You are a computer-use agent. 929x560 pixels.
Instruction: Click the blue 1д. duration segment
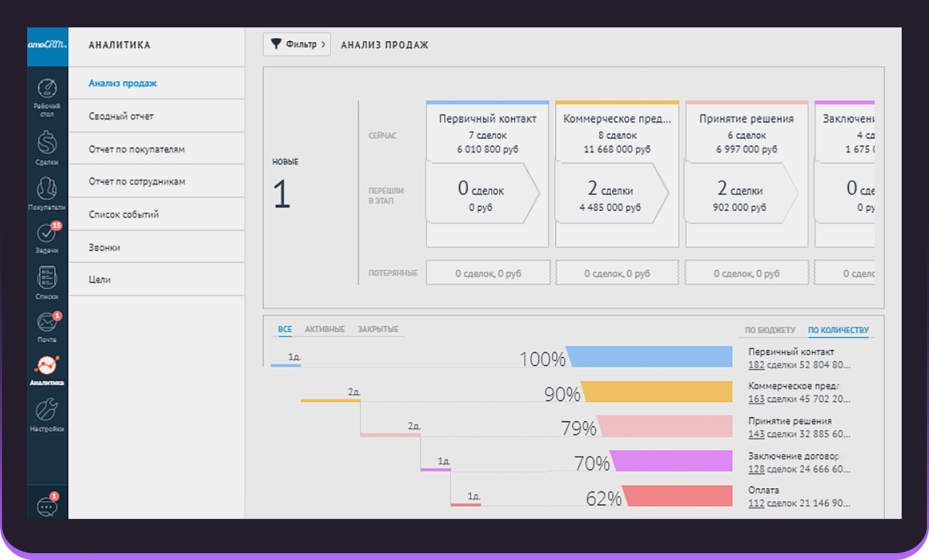coord(286,365)
